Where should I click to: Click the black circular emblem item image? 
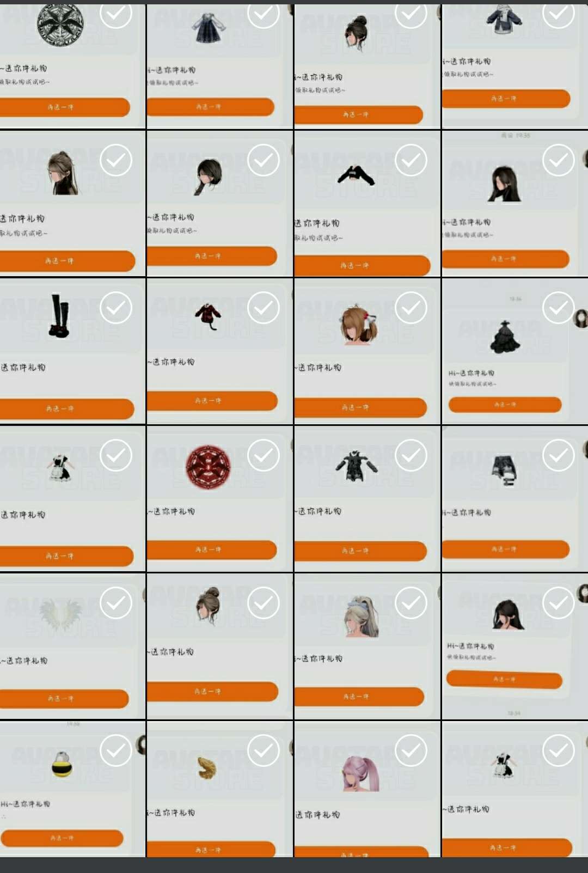click(60, 25)
